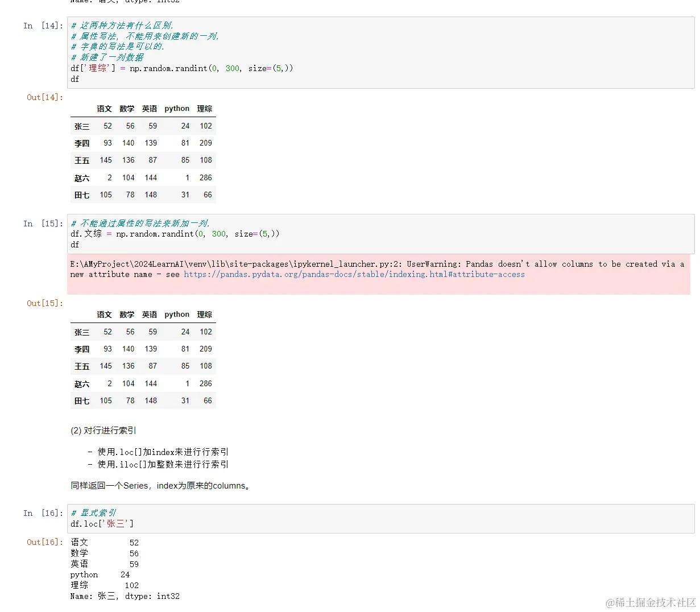The width and height of the screenshot is (700, 612).
Task: Focus the In [14] code cell editor
Action: pyautogui.click(x=380, y=52)
